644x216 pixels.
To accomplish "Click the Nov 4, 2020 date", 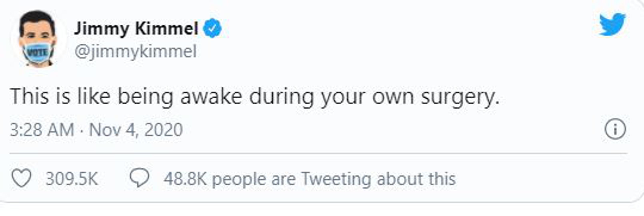I will tap(136, 130).
